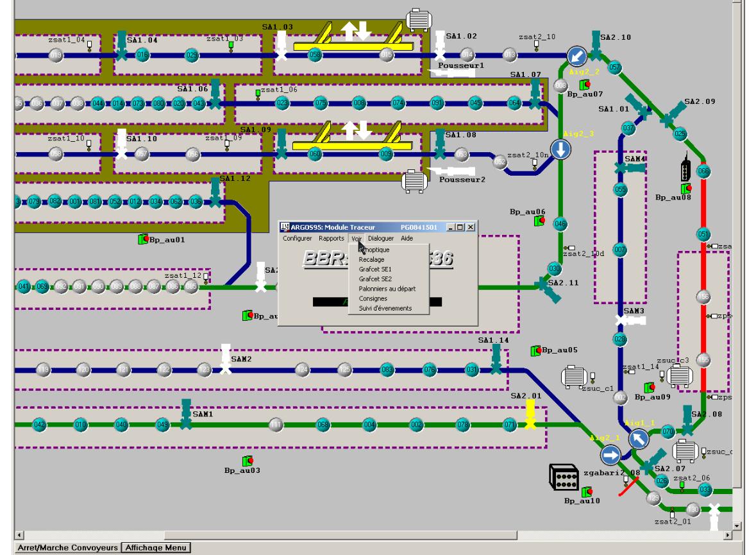Select the Aig2_3 down-arrow switch
Image resolution: width=756 pixels, height=555 pixels.
coord(560,149)
